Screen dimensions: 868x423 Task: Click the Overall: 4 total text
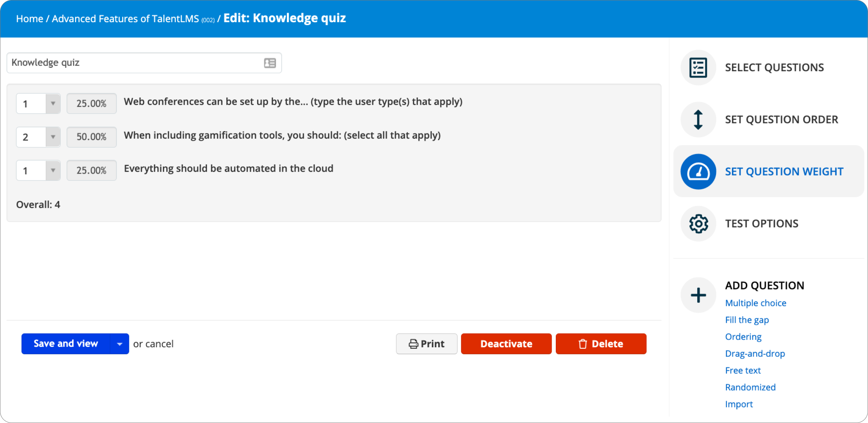click(x=38, y=205)
